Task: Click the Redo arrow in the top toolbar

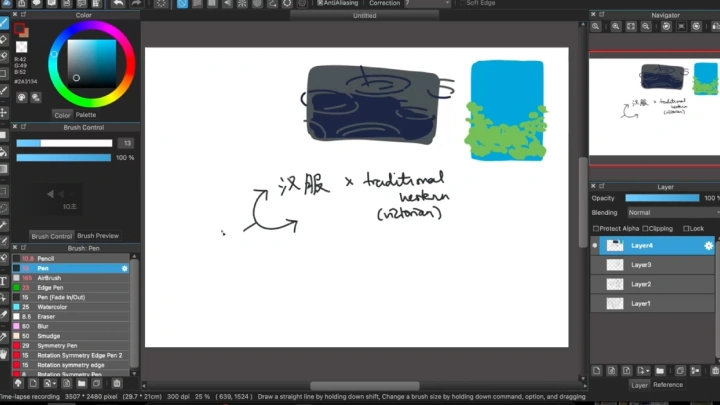Action: [135, 3]
